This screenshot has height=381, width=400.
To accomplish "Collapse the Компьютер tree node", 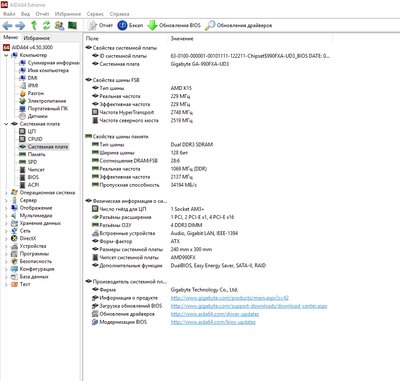I will click(6, 55).
